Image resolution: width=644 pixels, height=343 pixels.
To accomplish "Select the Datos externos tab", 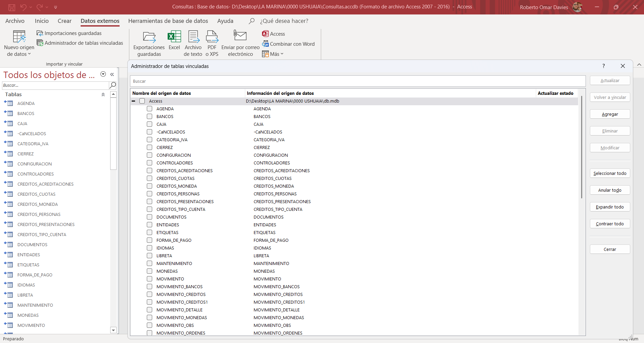I will (x=100, y=21).
